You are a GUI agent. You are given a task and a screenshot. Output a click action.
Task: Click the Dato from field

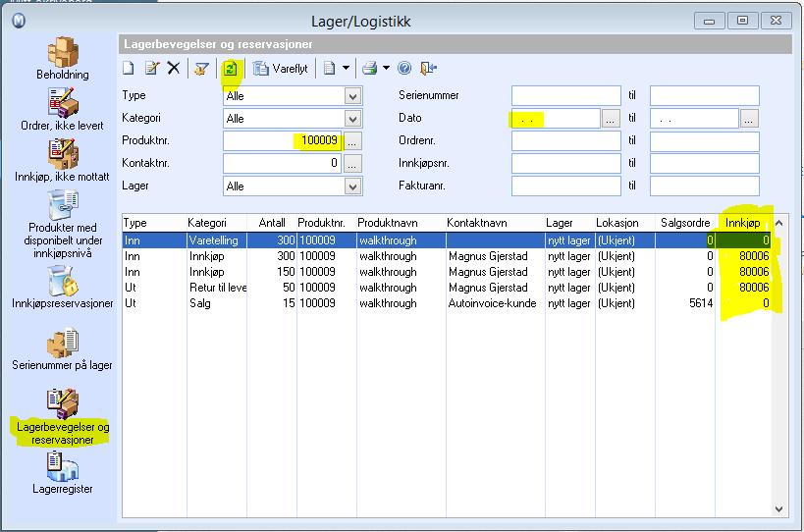tap(556, 119)
